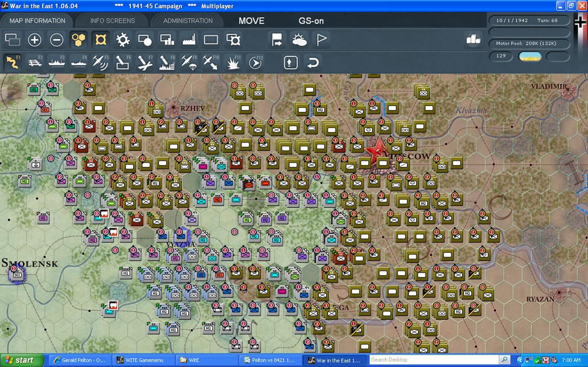
Task: Click the factory overlay icon
Action: (189, 40)
